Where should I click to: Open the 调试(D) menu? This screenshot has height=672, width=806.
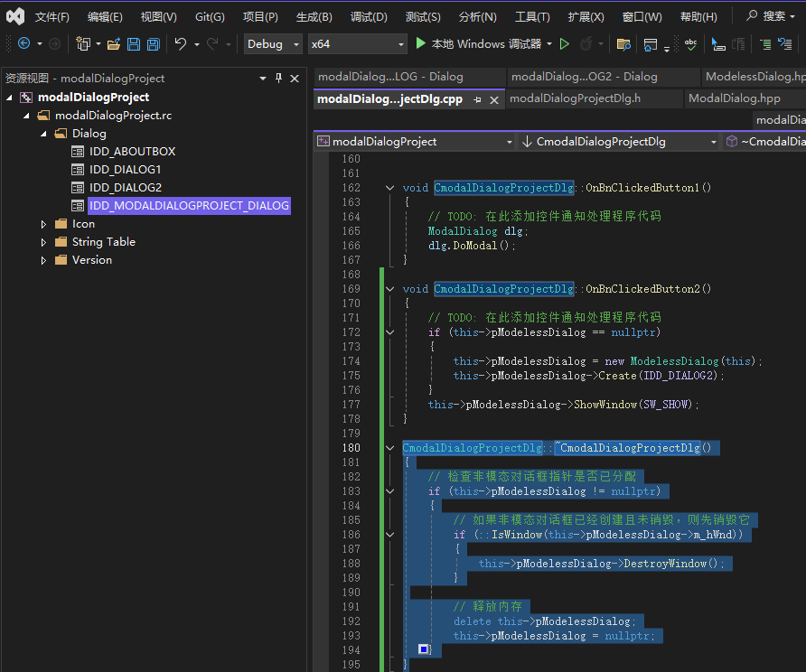(368, 16)
